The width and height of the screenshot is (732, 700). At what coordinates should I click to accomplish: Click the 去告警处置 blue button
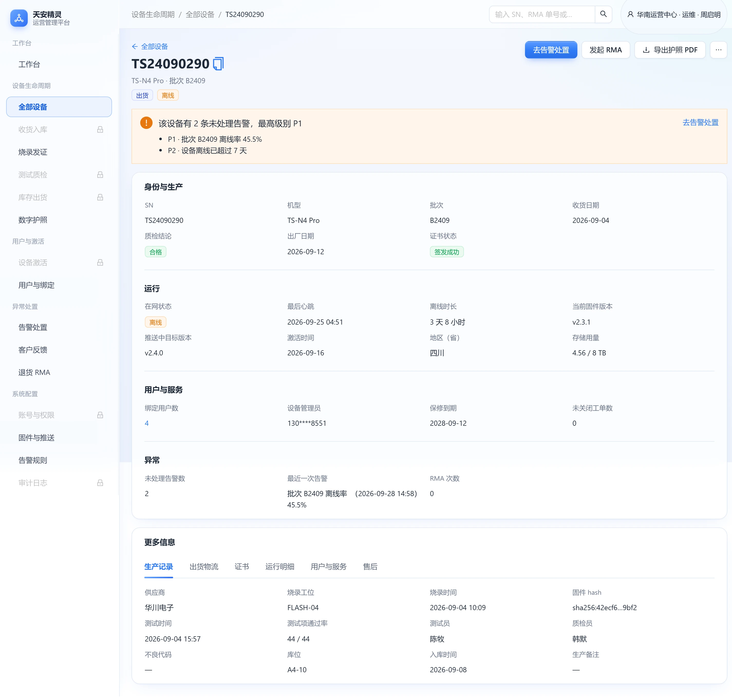point(551,50)
